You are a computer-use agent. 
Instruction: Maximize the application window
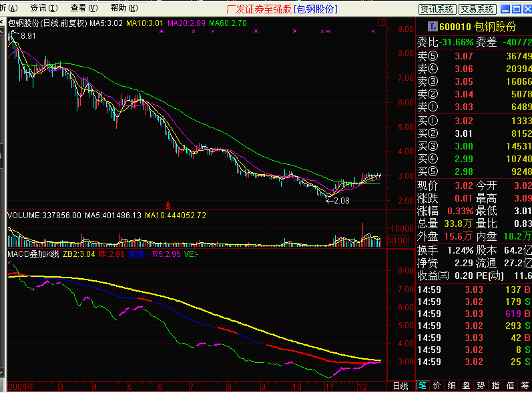(517, 9)
